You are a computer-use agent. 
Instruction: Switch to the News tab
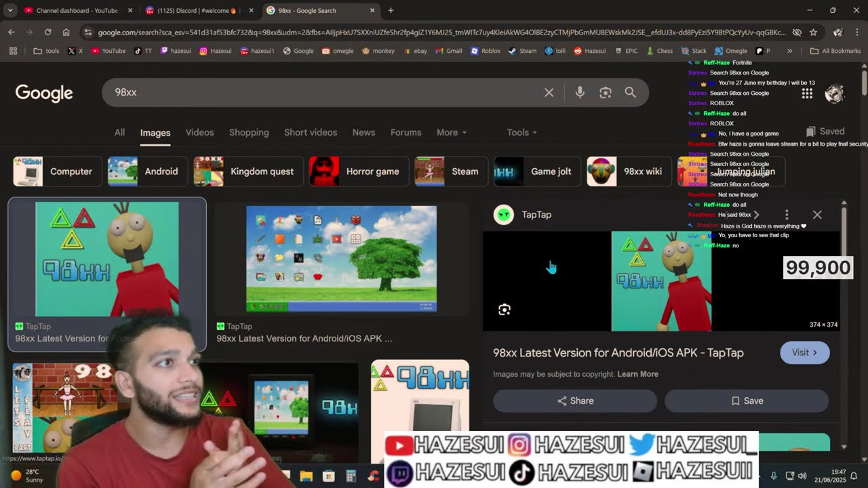click(363, 132)
